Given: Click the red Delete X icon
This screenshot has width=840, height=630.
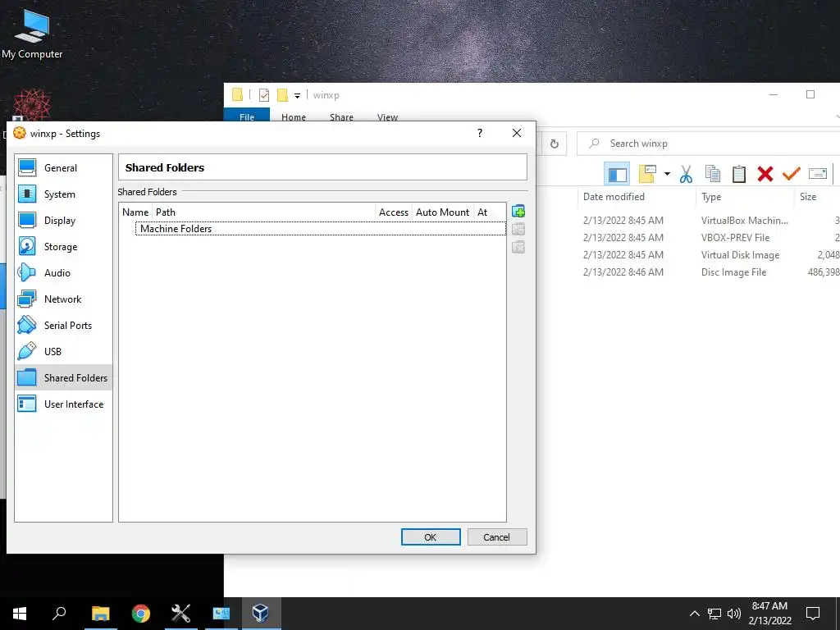Looking at the screenshot, I should click(765, 174).
